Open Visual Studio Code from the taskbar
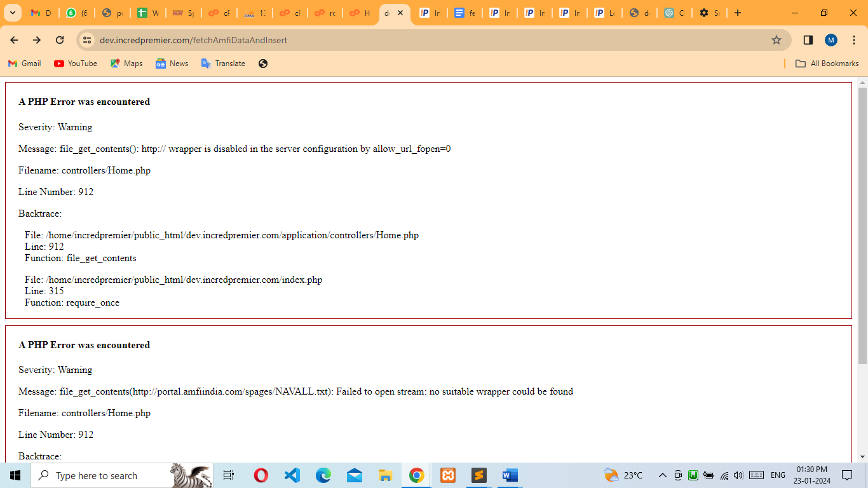This screenshot has width=868, height=488. (292, 475)
